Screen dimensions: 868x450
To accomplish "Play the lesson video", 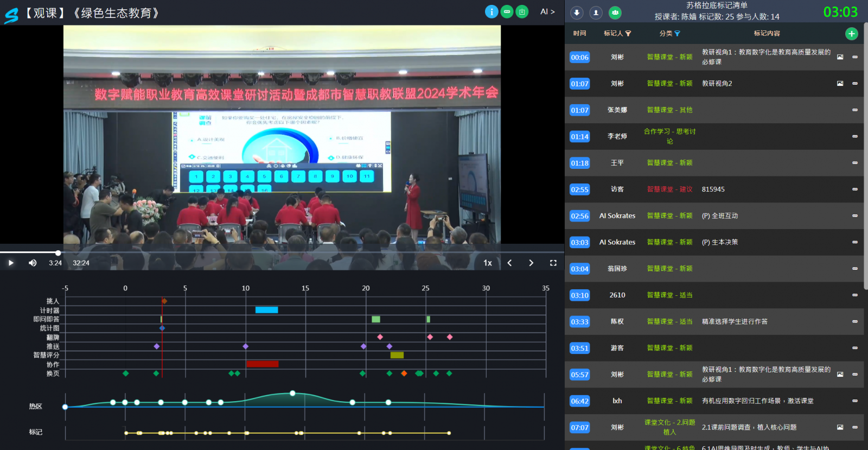I will (11, 263).
